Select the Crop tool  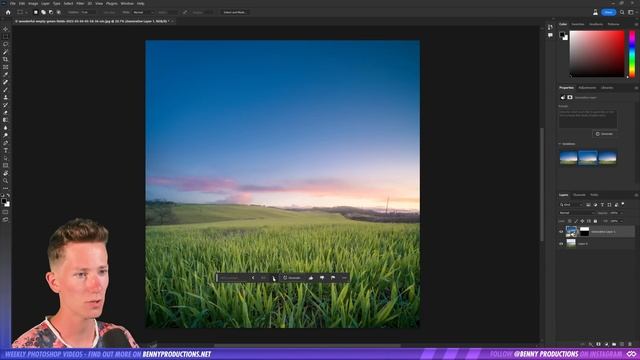[x=5, y=60]
